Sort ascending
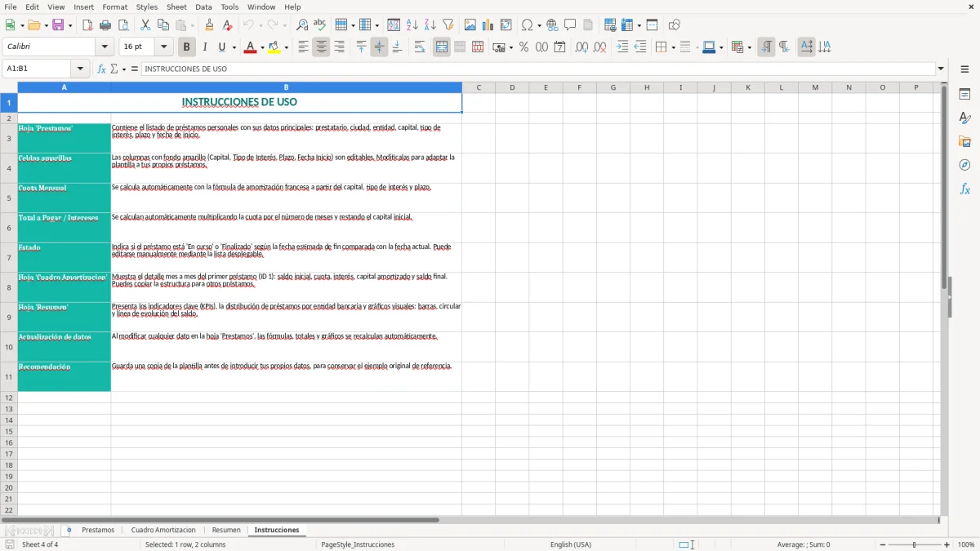980x551 pixels. tap(412, 25)
